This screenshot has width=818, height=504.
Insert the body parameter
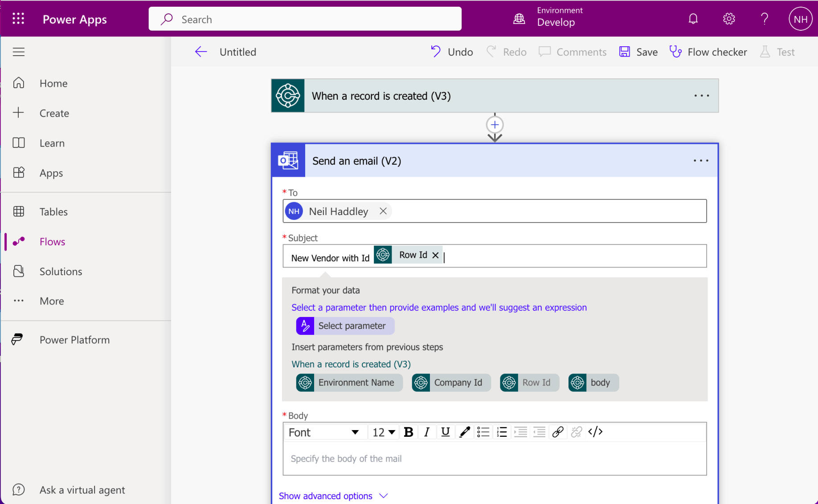(x=593, y=383)
